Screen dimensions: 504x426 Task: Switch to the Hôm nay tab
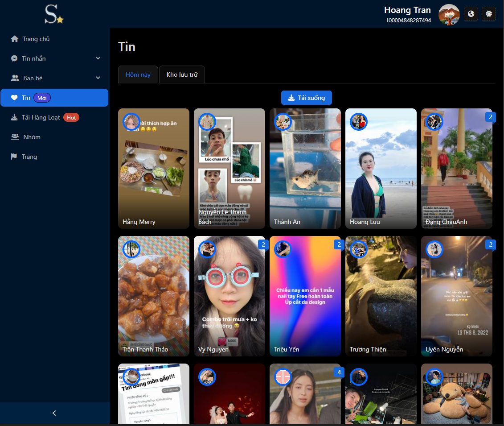tap(138, 74)
